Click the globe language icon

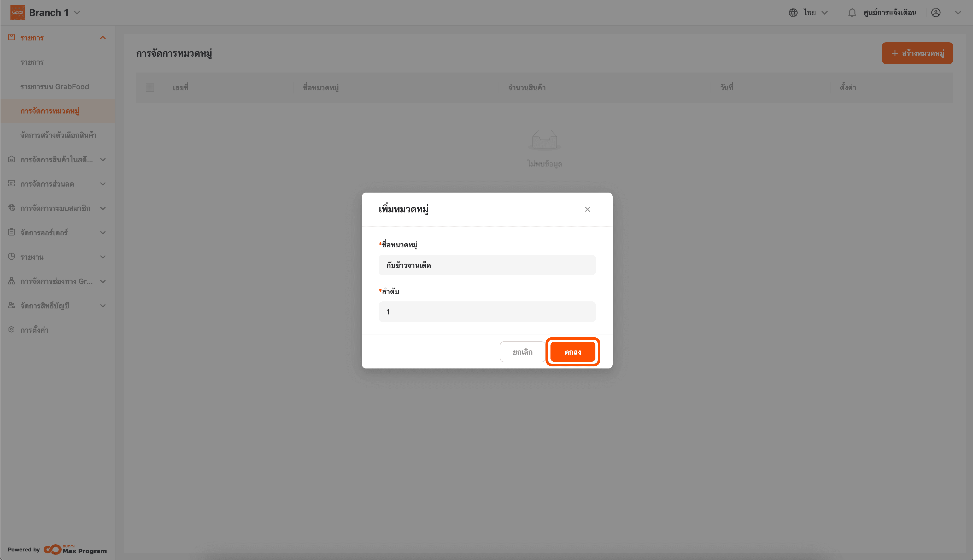pos(793,13)
